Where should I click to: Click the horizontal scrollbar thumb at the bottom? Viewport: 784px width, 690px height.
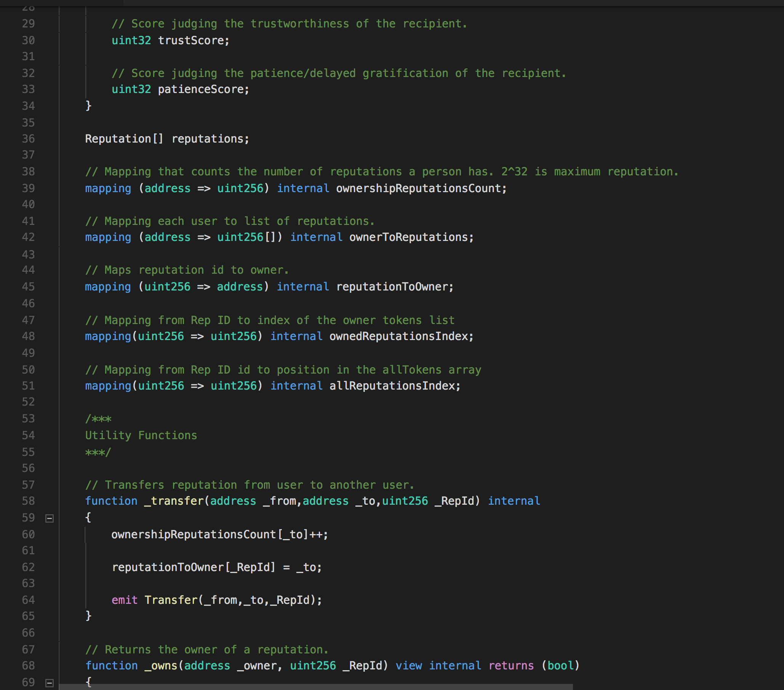[316, 687]
